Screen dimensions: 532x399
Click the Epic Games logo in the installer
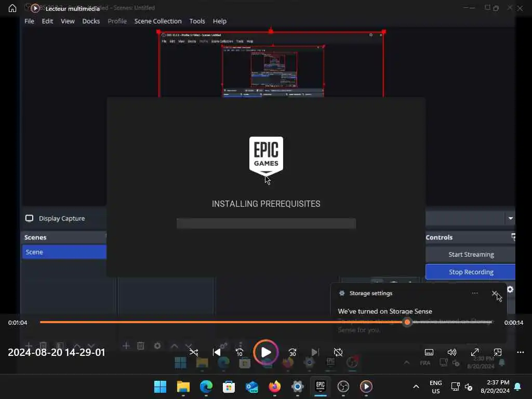[266, 156]
